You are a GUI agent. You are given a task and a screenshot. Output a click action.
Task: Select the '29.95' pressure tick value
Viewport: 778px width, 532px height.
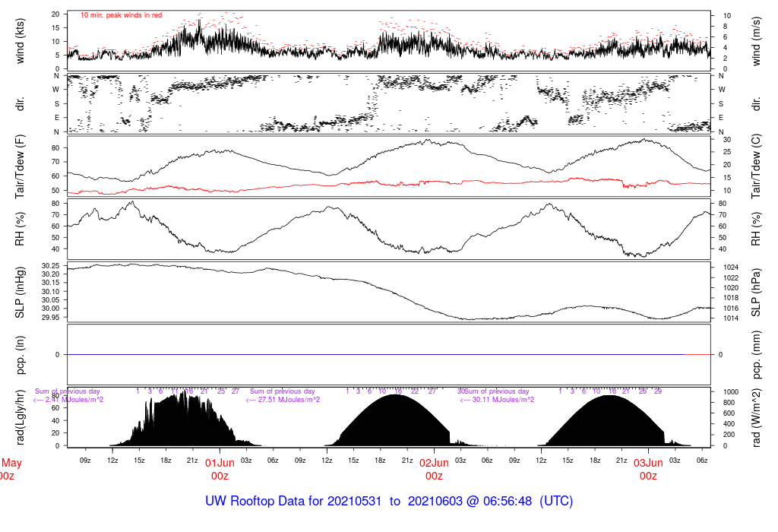(50, 317)
